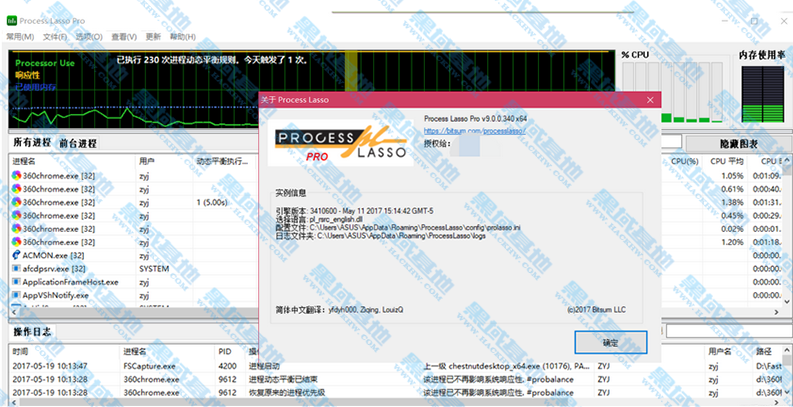This screenshot has height=407, width=793.
Task: Click the 引擎版本 3410600 line
Action: coord(354,210)
